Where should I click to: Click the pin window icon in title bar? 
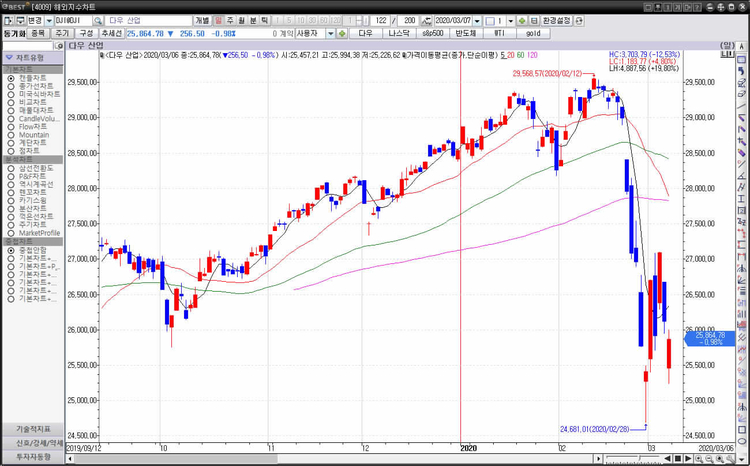[658, 7]
